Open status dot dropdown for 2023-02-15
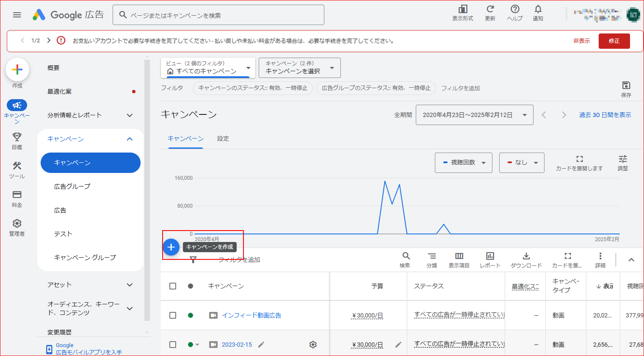644x356 pixels. pyautogui.click(x=193, y=345)
